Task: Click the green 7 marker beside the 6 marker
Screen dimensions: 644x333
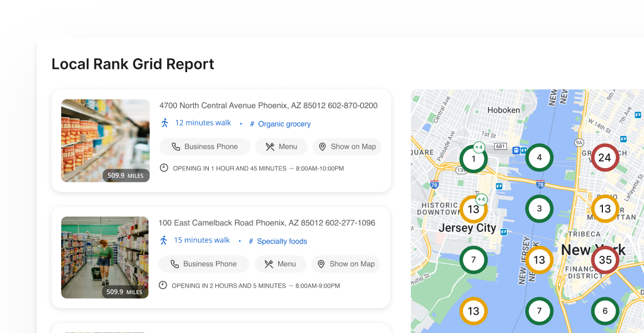Action: (539, 311)
